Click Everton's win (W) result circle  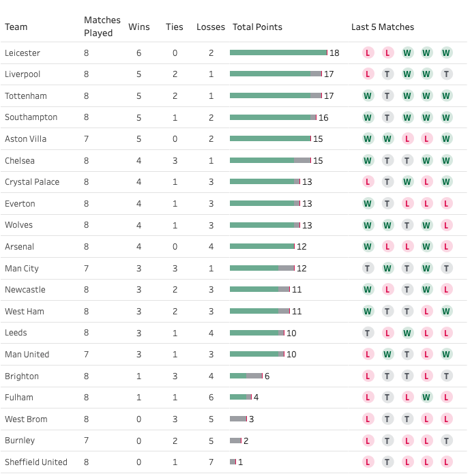click(x=368, y=204)
